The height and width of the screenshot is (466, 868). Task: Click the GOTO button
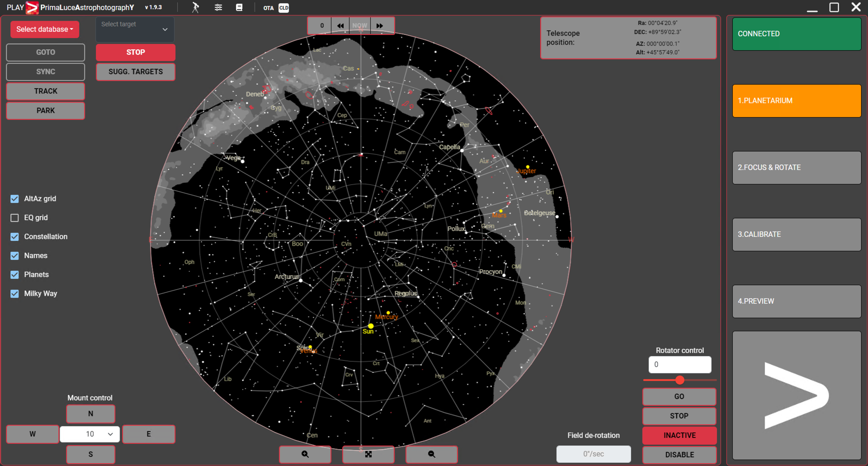pos(46,52)
